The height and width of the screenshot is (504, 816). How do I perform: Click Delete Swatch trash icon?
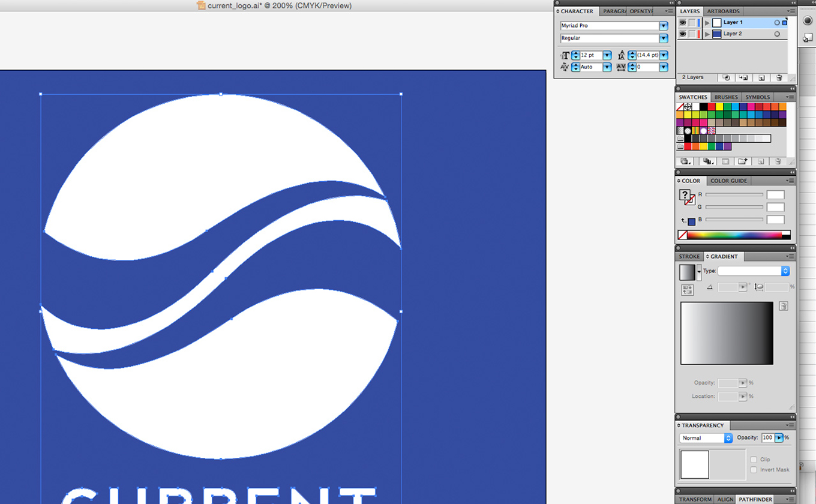778,161
